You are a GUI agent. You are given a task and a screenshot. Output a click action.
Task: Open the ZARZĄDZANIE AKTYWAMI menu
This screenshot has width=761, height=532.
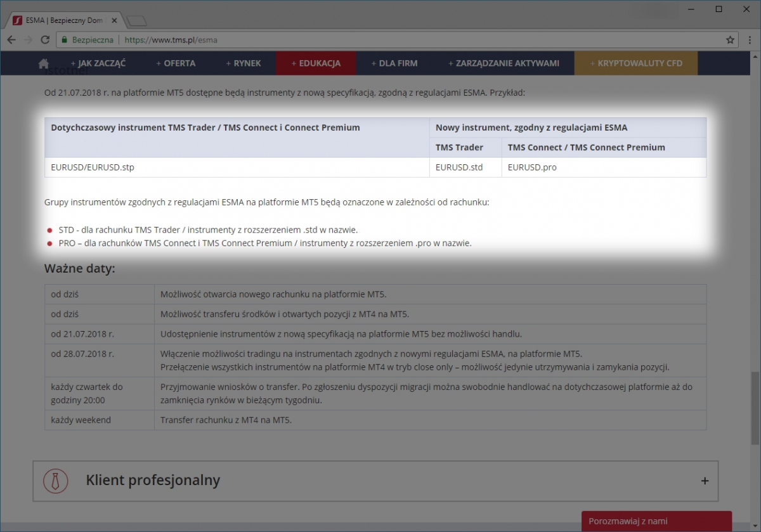pos(504,63)
